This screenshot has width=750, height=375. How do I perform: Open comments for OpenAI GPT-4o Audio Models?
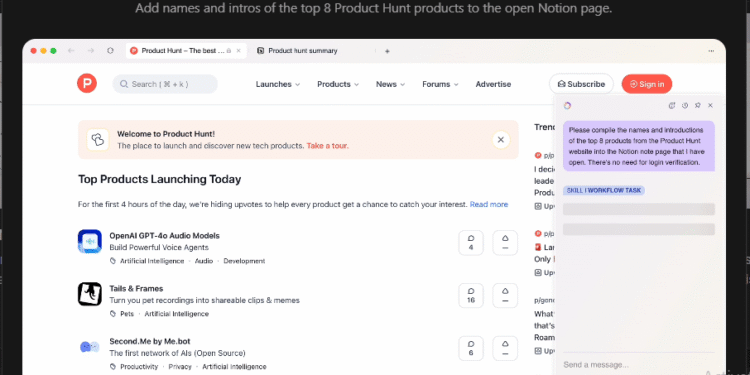[x=471, y=243]
